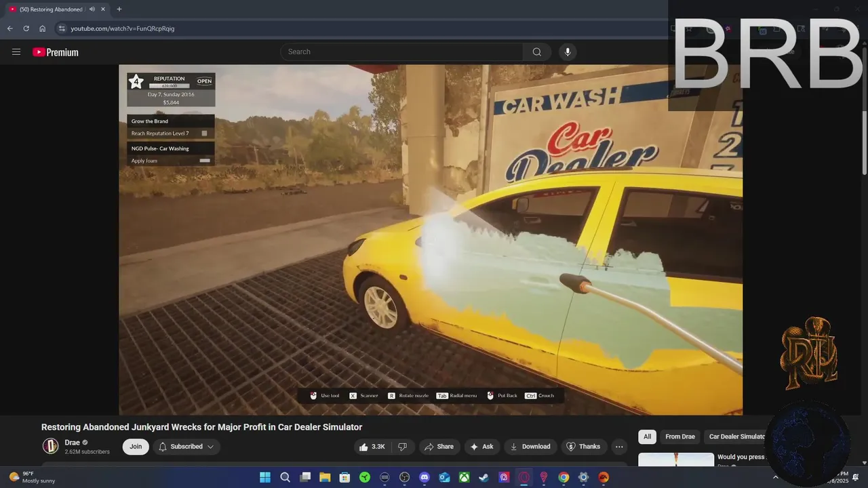Open more actions three-dot menu
Image resolution: width=868 pixels, height=488 pixels.
[x=619, y=447]
